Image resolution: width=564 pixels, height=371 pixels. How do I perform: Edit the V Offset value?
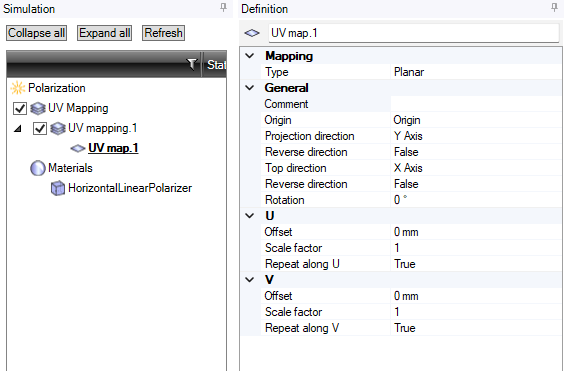pos(476,296)
